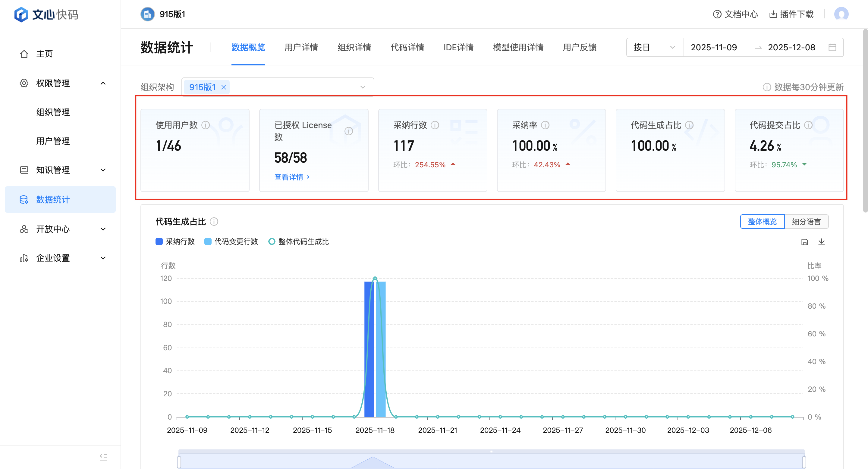Click the save-as-image chart icon
This screenshot has width=868, height=469.
[x=804, y=242]
